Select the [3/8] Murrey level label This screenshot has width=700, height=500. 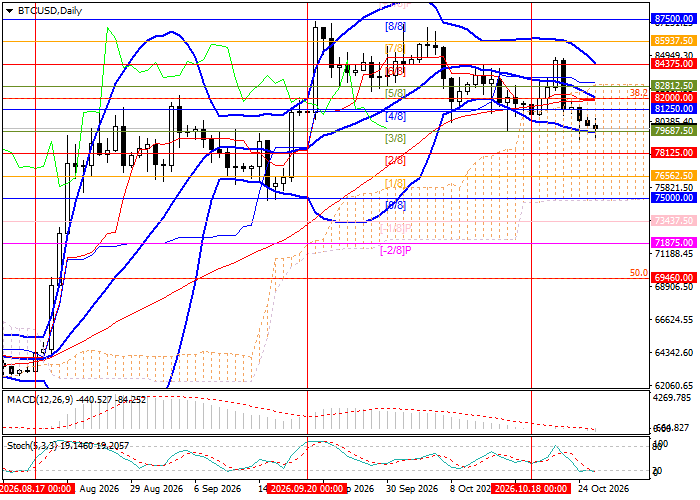tap(396, 138)
